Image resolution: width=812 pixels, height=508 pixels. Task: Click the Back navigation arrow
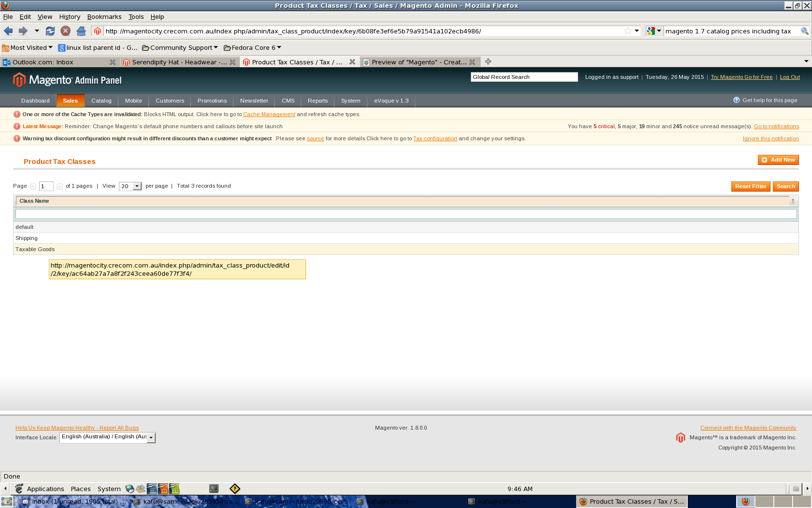(x=8, y=31)
